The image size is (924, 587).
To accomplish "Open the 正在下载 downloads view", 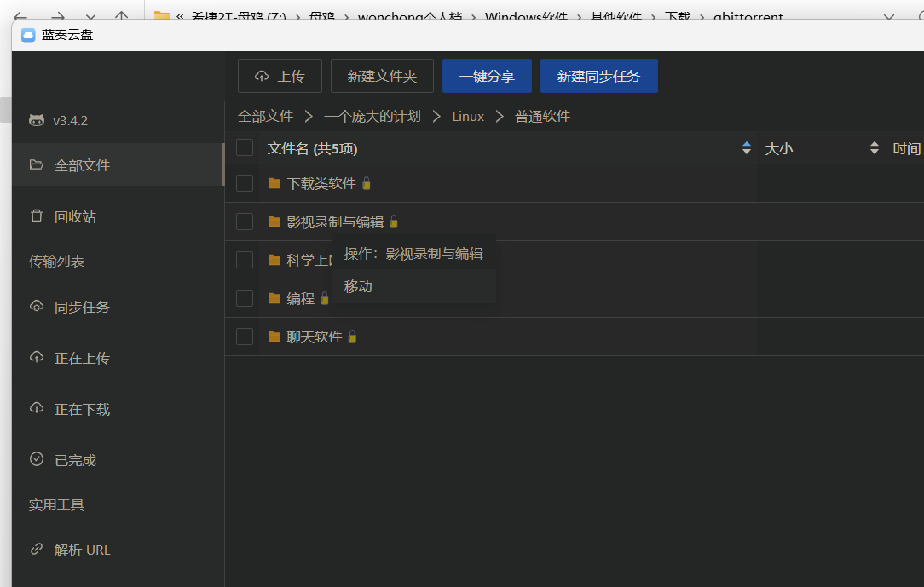I will point(36,409).
